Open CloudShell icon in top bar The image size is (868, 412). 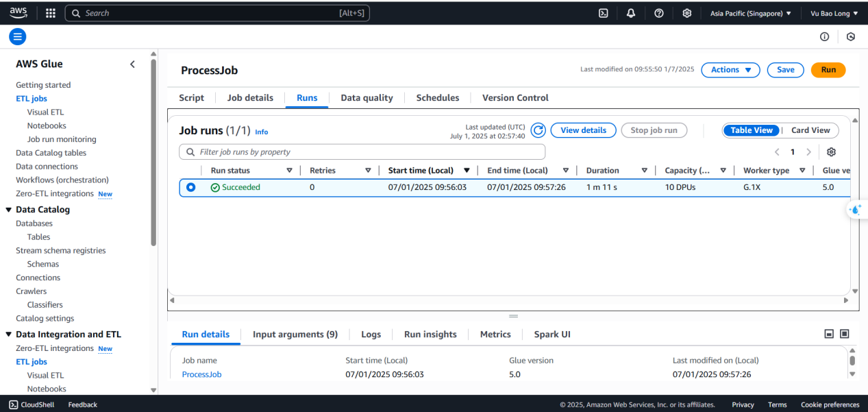(x=604, y=13)
